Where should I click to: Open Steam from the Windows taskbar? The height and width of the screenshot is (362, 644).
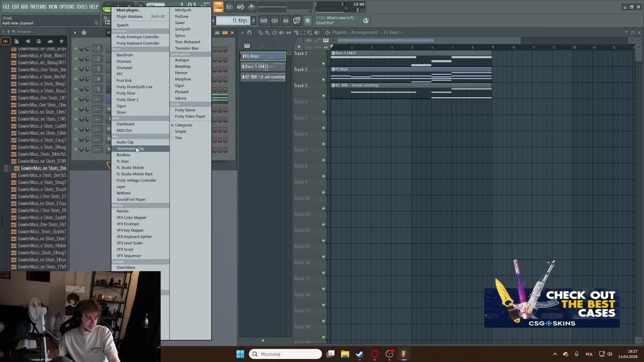(x=359, y=354)
